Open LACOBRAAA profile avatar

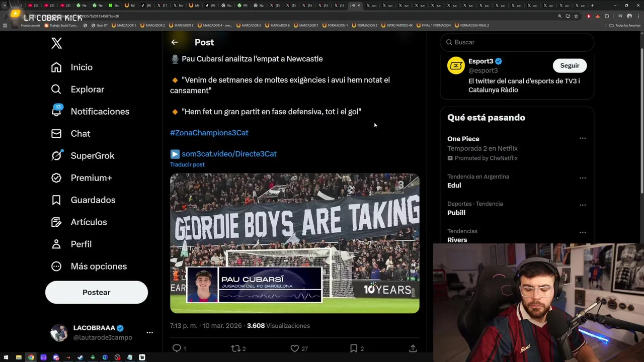(x=59, y=333)
